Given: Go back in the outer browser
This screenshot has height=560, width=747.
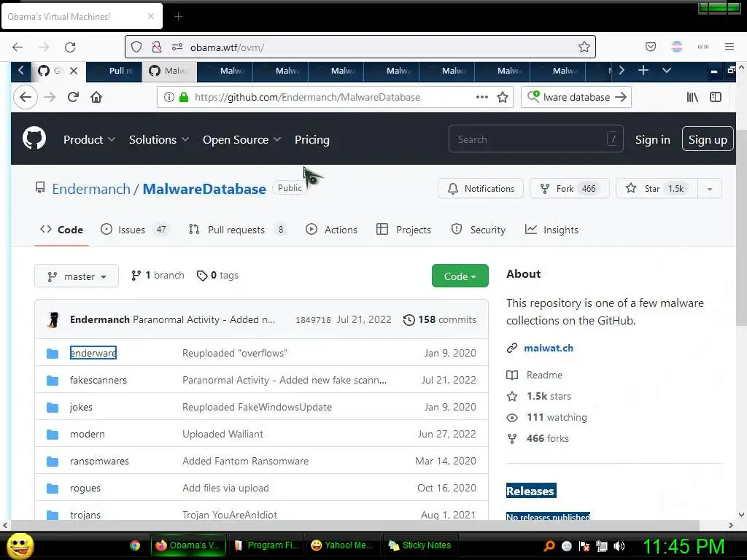Looking at the screenshot, I should coord(18,47).
